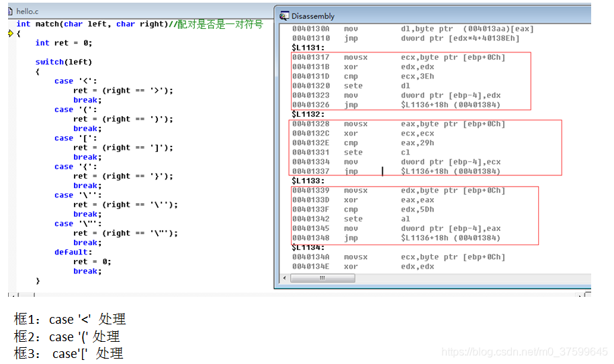Screen dimensions: 614x364
Task: Click address 00401317 movsx instruction
Action: [x=398, y=57]
